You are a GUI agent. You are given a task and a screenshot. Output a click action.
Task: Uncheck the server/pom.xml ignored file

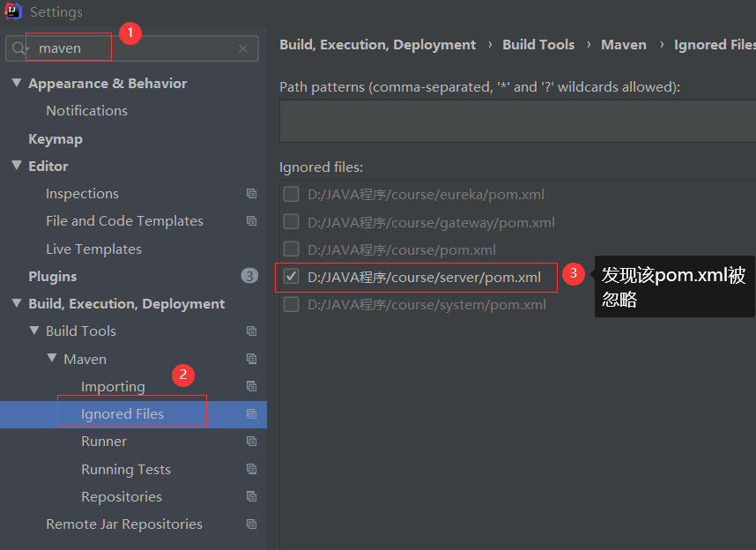pos(291,277)
